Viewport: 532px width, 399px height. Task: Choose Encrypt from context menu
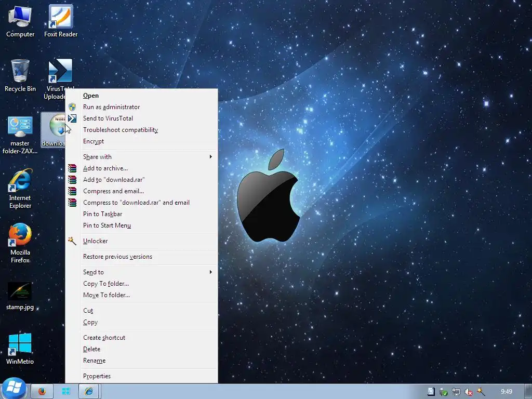pyautogui.click(x=141, y=141)
